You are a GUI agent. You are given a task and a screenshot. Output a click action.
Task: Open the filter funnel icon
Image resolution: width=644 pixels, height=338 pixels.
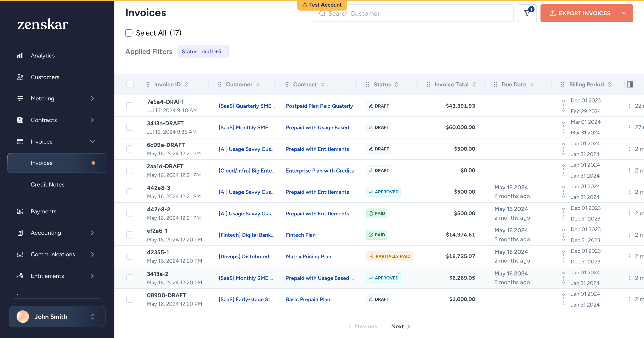coord(527,13)
